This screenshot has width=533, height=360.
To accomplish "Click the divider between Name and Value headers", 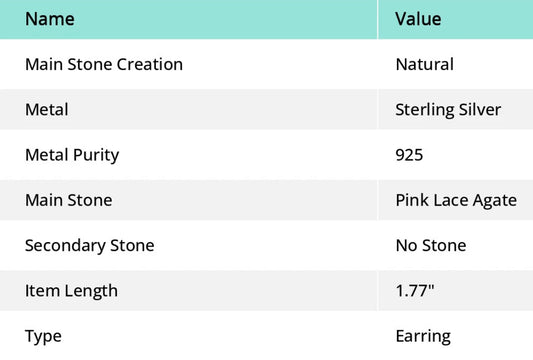I will (378, 19).
